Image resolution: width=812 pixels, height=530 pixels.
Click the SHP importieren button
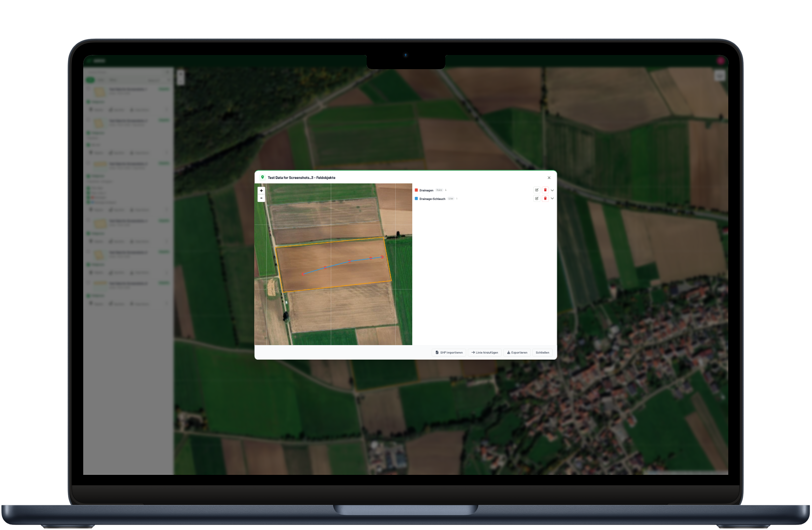click(449, 352)
